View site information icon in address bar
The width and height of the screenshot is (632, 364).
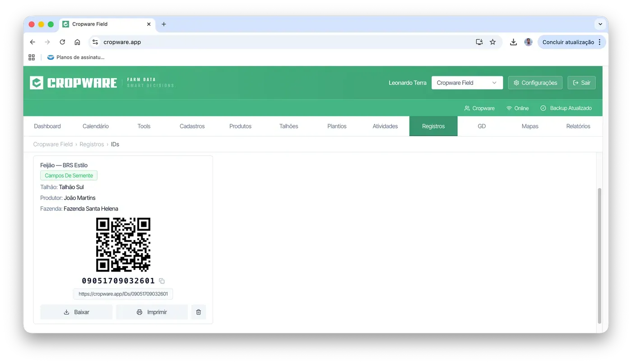(x=95, y=42)
